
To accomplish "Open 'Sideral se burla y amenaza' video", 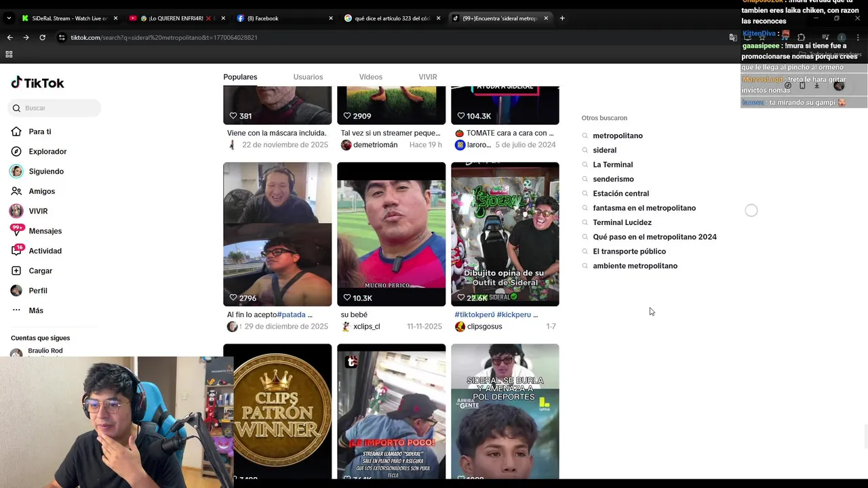I will click(505, 411).
